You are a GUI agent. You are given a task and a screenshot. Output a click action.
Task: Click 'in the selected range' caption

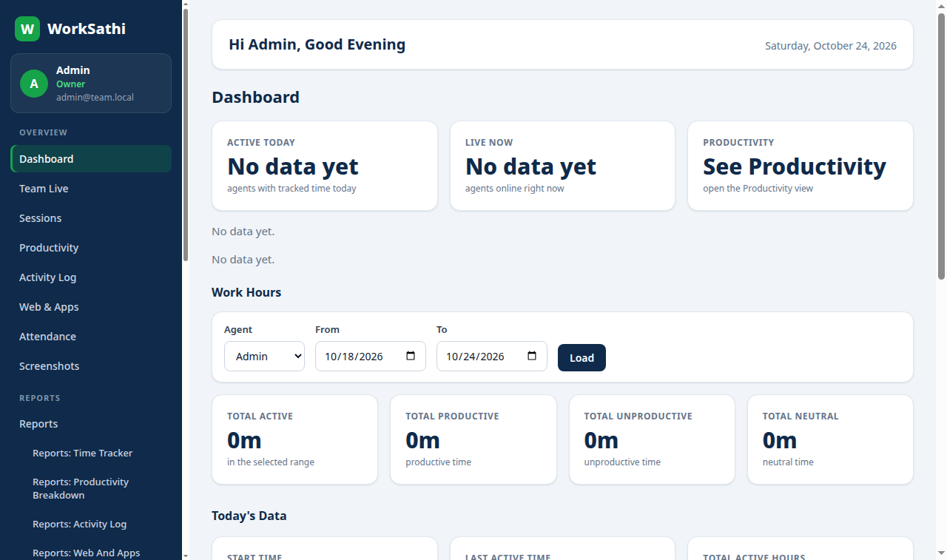(271, 462)
